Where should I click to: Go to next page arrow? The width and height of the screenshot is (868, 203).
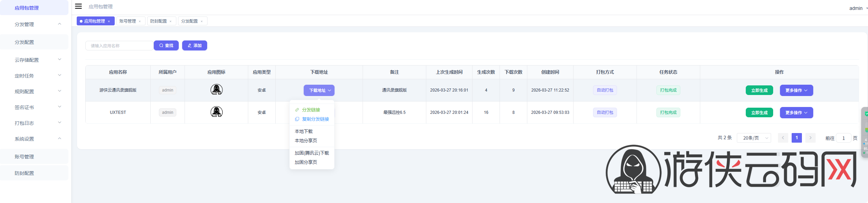click(810, 138)
